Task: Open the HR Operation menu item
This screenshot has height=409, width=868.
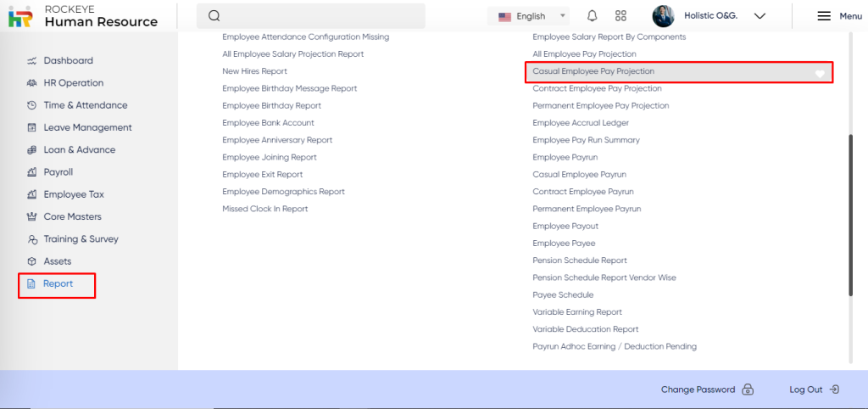Action: 74,83
